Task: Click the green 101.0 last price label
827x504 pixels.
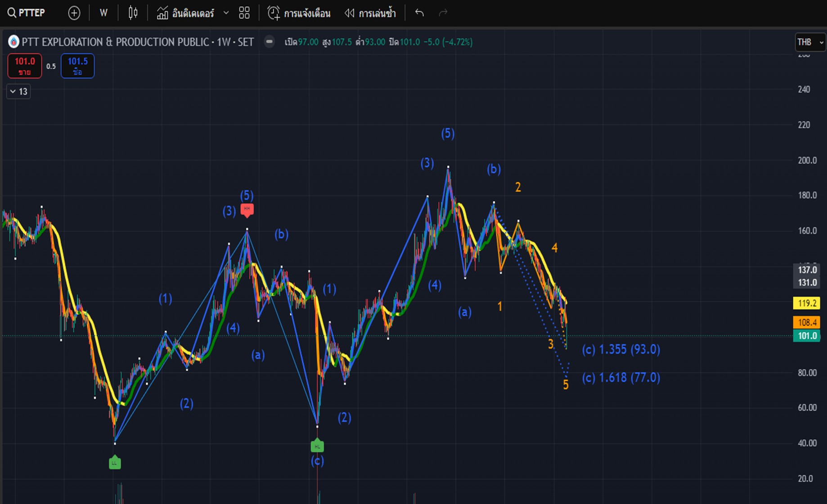Action: tap(806, 336)
